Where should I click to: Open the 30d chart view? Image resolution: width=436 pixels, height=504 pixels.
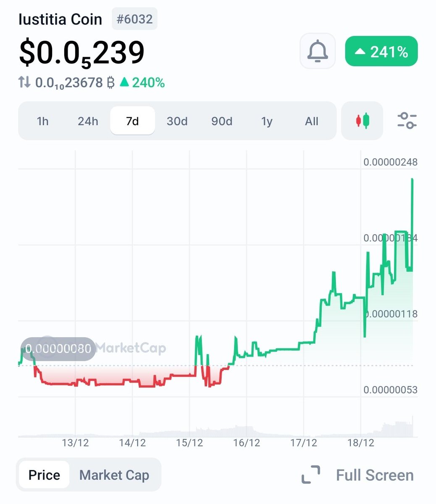[177, 121]
